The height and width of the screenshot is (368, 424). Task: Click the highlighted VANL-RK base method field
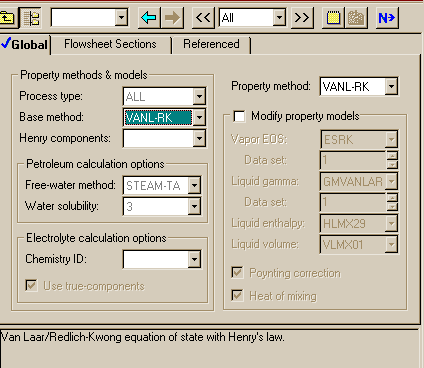pyautogui.click(x=158, y=117)
